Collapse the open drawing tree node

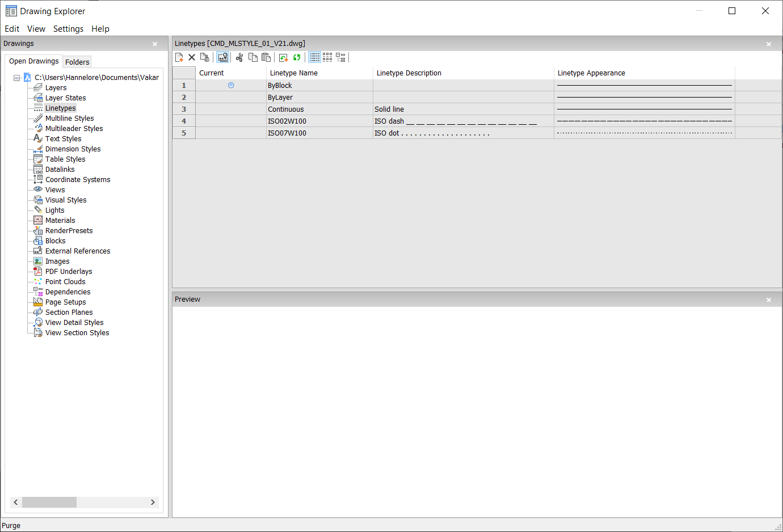tap(16, 77)
